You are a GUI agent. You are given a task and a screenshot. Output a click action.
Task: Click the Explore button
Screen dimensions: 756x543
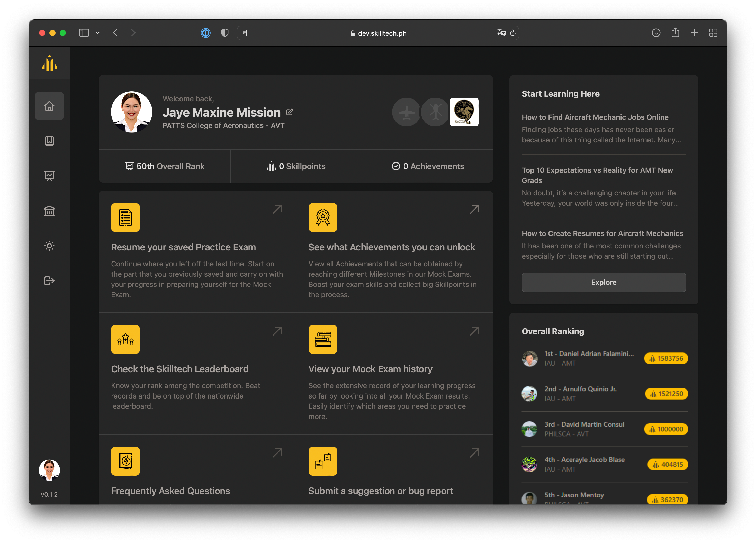click(603, 282)
